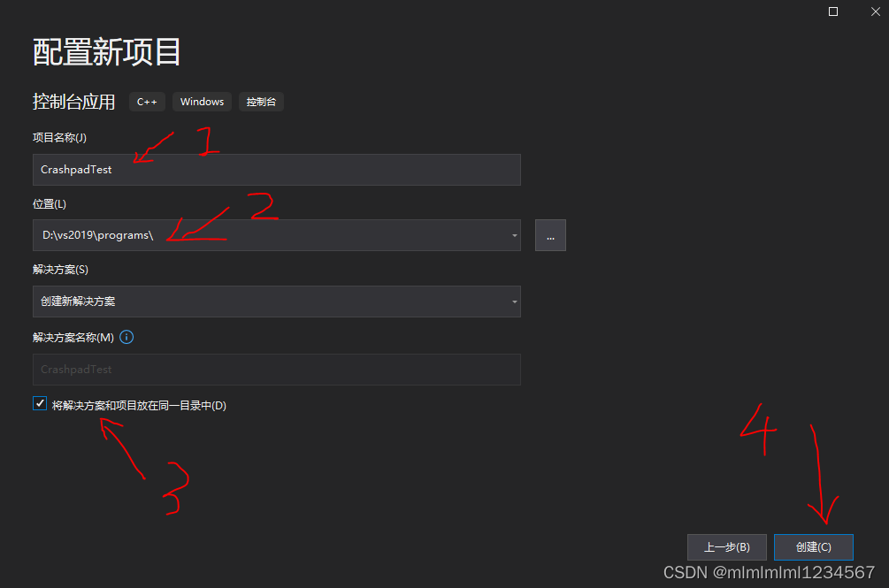This screenshot has width=889, height=588.
Task: Click the 位置(L) label
Action: pyautogui.click(x=50, y=204)
